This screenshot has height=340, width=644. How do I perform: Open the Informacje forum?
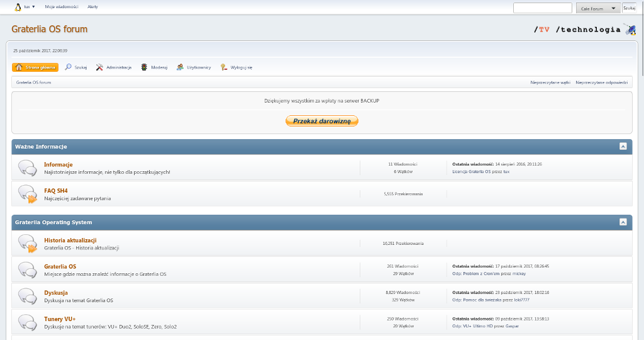click(58, 164)
